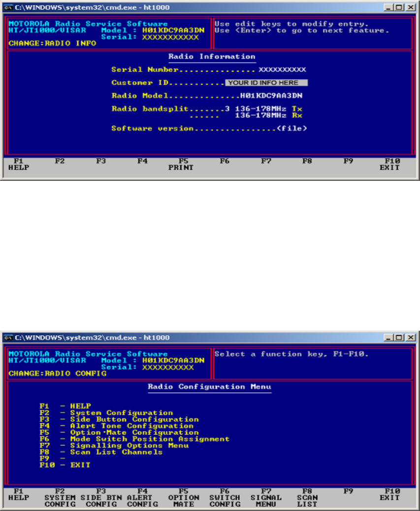
Task: Click the Radio Model value H01KDC9AA3DN
Action: (271, 96)
